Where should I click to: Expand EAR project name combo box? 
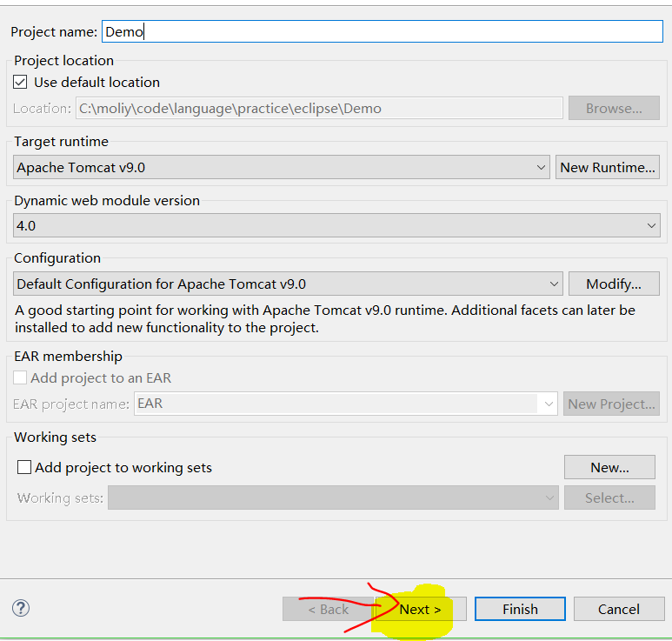[345, 404]
